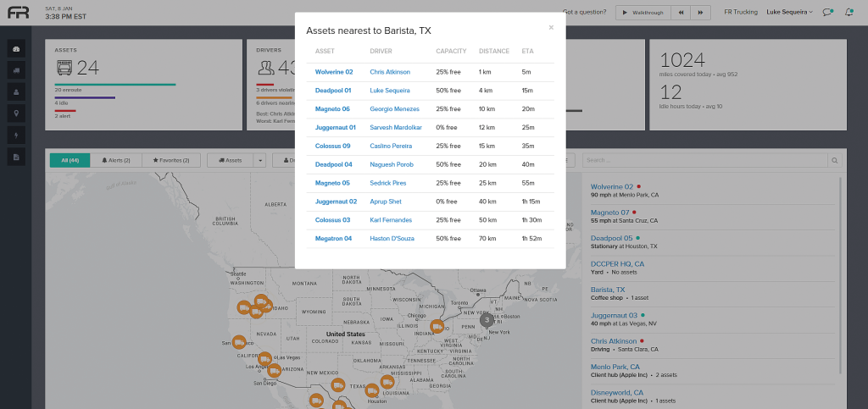Close the Assets nearest dialog
The height and width of the screenshot is (409, 868).
[551, 27]
